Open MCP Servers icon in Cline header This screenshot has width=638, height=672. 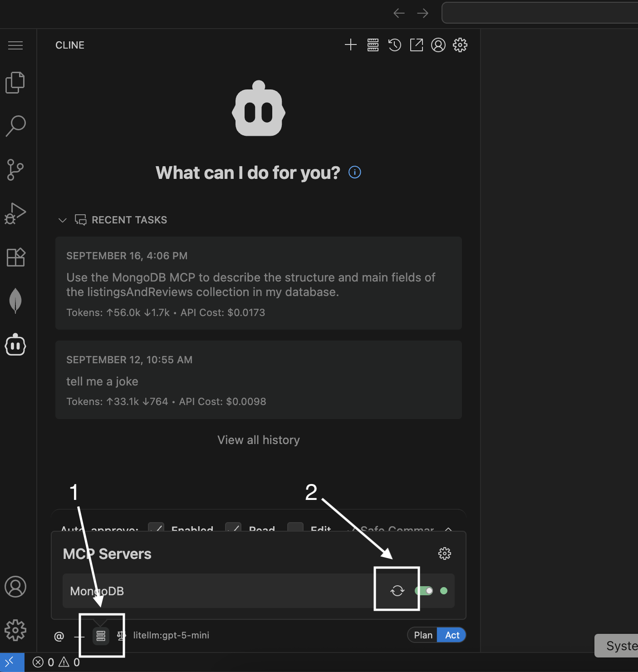tap(373, 45)
